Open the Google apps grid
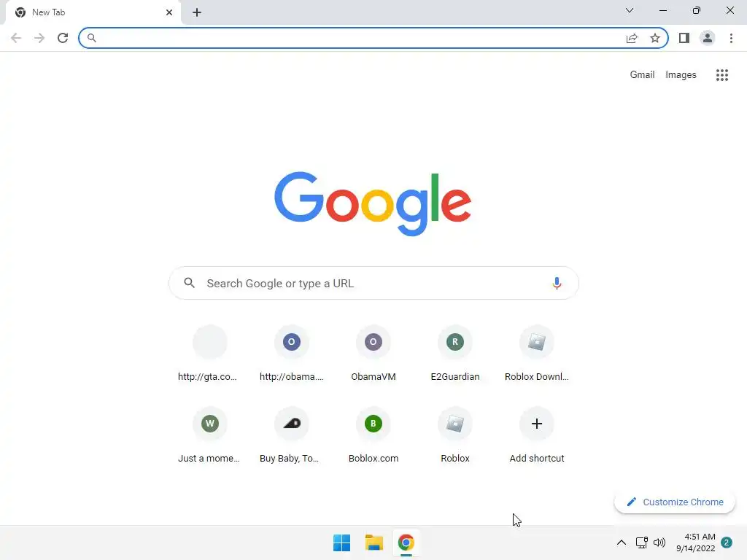This screenshot has height=560, width=747. [722, 75]
